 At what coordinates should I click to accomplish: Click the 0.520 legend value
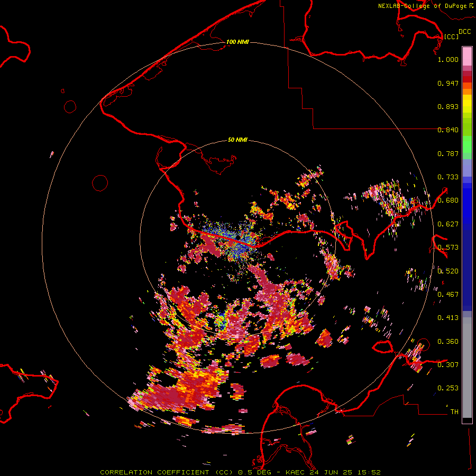click(448, 271)
